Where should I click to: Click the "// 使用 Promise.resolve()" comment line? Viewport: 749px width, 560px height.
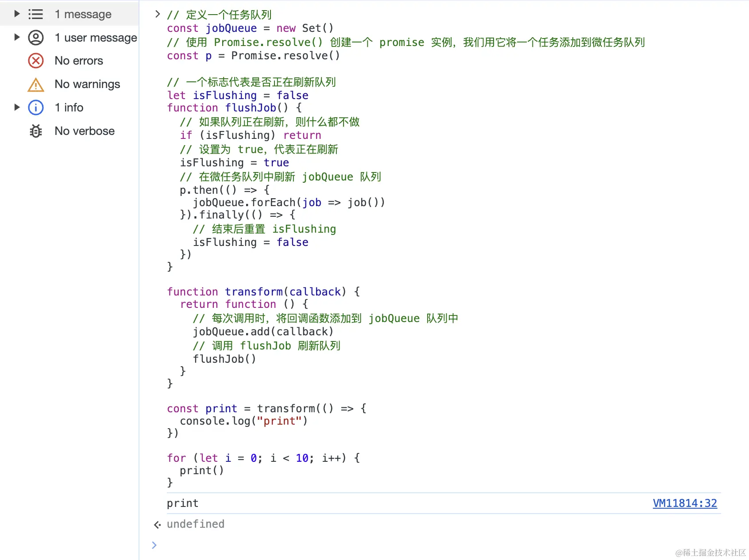pyautogui.click(x=406, y=42)
